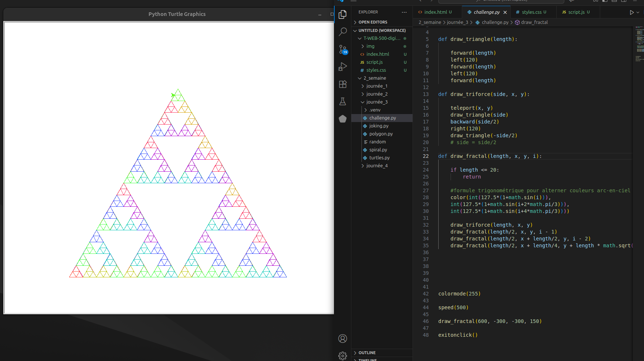Open Source Control view with 19 badge
This screenshot has height=361, width=644.
pos(343,49)
